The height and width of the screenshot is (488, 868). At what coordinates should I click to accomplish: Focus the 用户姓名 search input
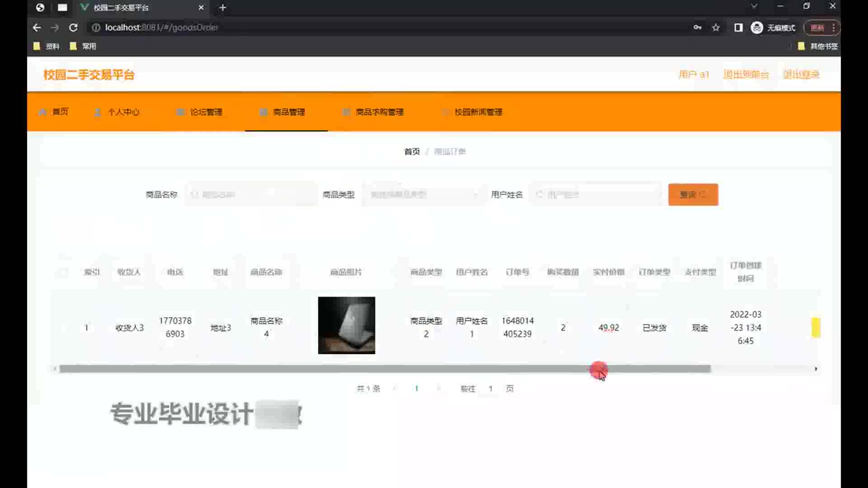coord(597,195)
